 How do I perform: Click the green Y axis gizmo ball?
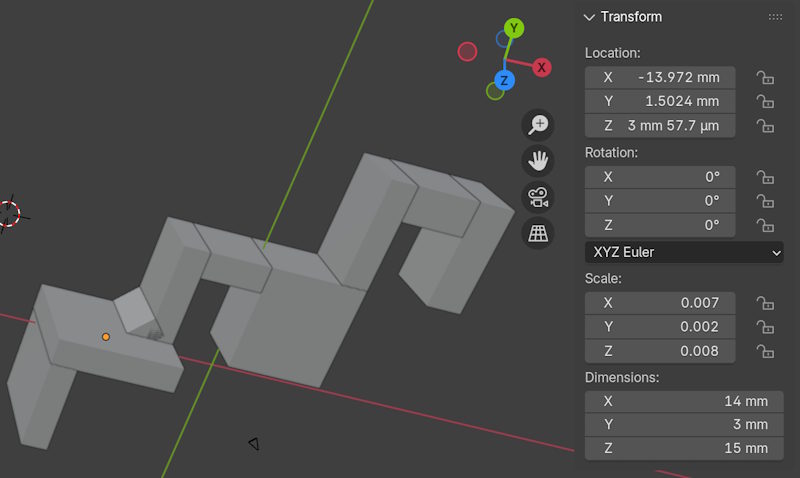tap(514, 28)
